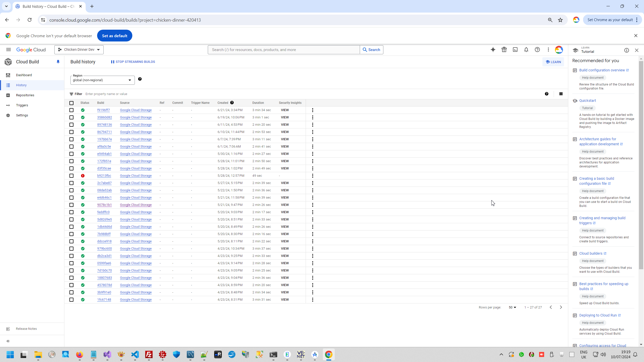644x362 pixels.
Task: Open build link 35860d82
Action: click(104, 117)
